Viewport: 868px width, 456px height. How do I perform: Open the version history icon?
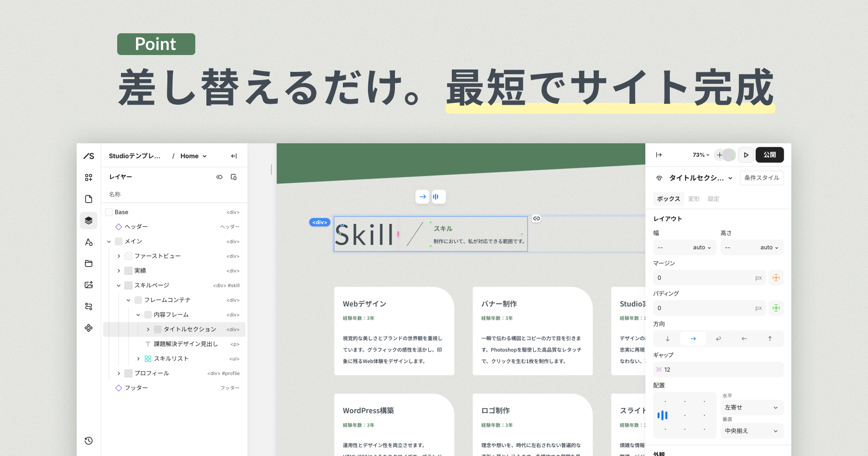point(89,441)
